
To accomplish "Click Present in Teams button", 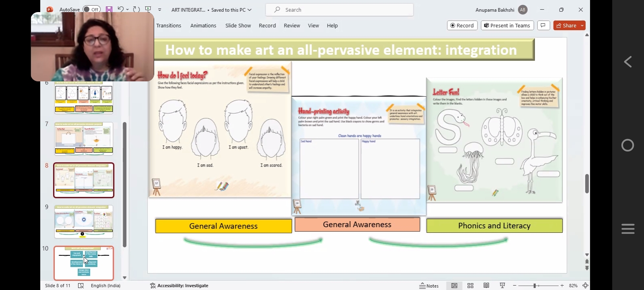I will (x=507, y=25).
